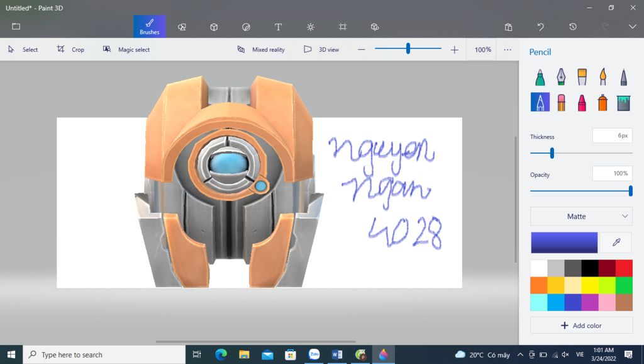
Task: Select the Pencil brush
Action: point(540,102)
